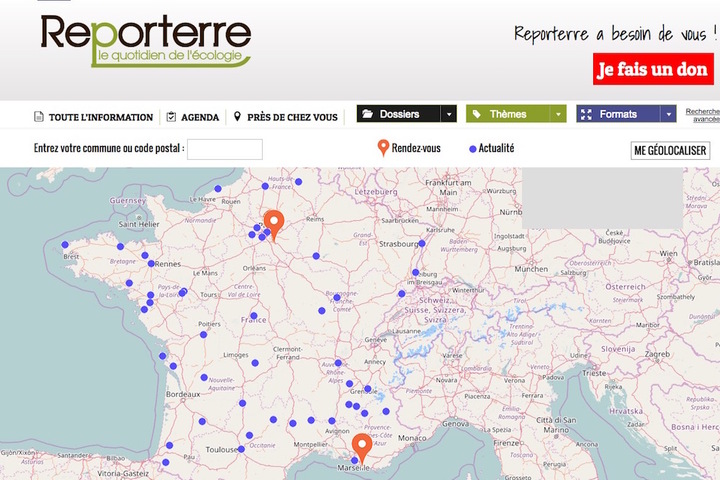Click the blue dot near Pau
720x480 pixels.
(166, 462)
